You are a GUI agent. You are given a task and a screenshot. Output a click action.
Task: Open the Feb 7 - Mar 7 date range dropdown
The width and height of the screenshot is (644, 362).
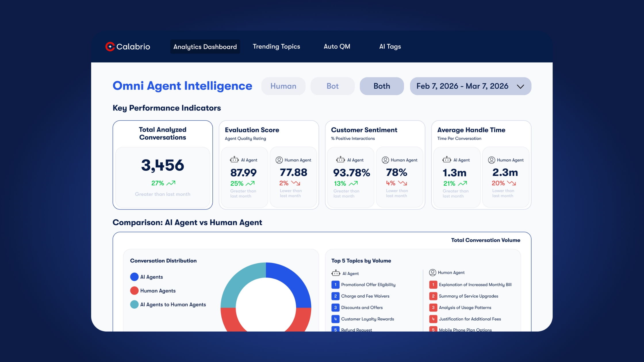462,86
